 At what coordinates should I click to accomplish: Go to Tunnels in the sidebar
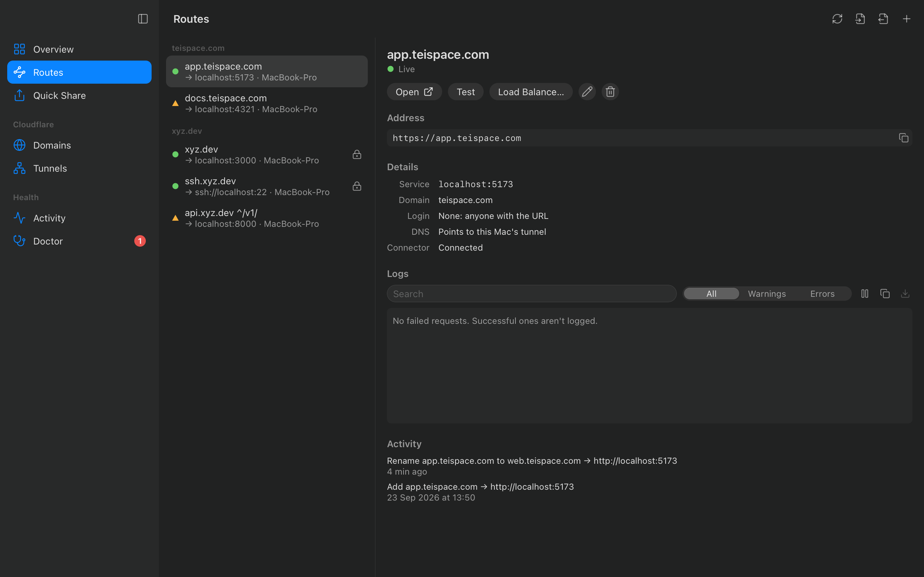pos(79,168)
